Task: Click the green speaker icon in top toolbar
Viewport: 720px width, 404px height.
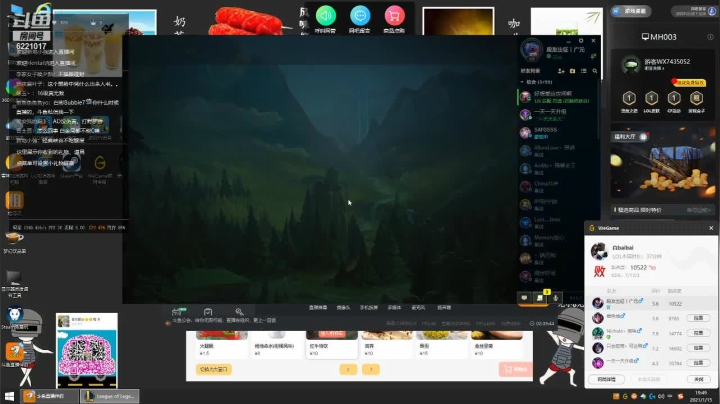Action: click(x=326, y=16)
